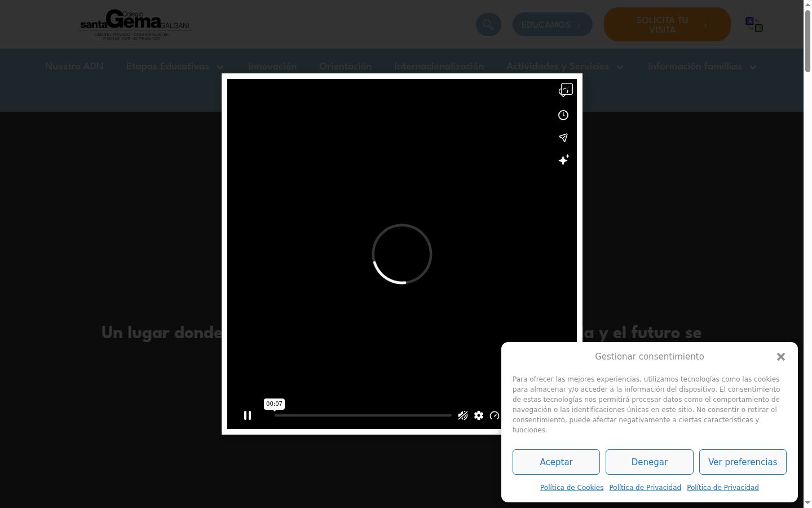Viewport: 812px width, 508px height.
Task: Click the 00:07 timestamp tooltip
Action: [274, 404]
